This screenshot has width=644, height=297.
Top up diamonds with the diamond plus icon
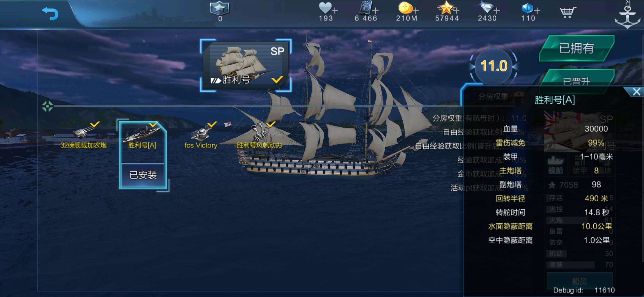tap(489, 8)
